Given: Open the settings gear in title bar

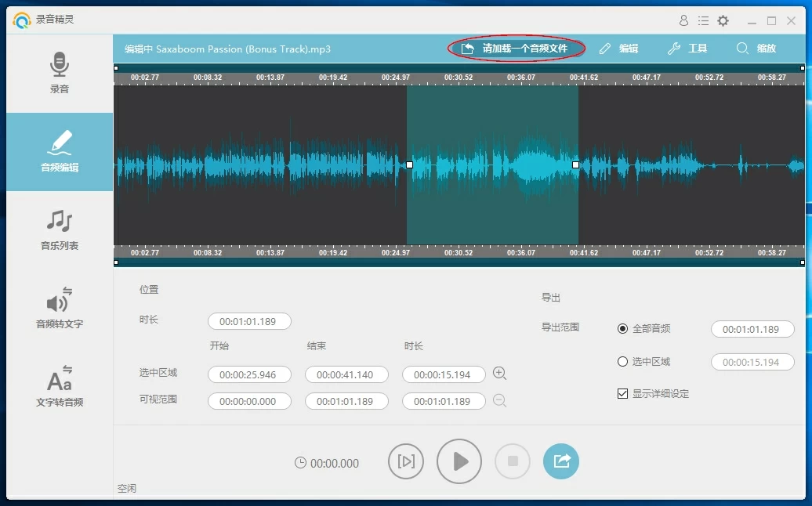Looking at the screenshot, I should [x=723, y=21].
